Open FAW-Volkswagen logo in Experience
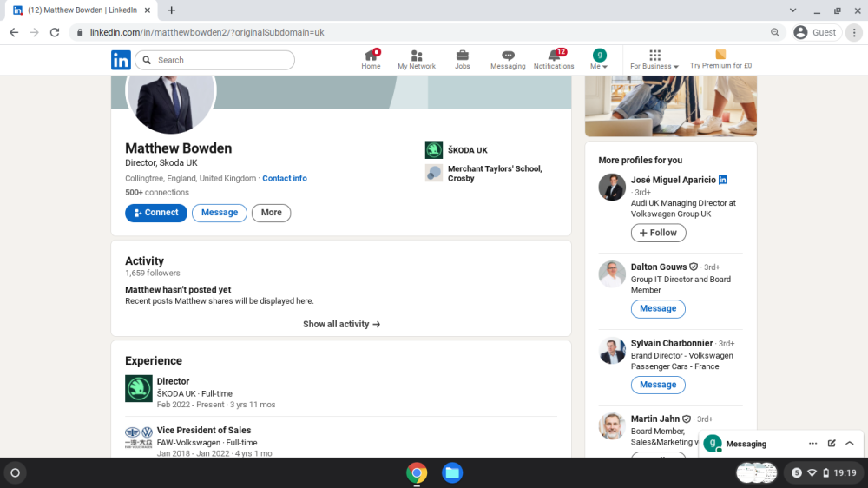868x488 pixels. point(138,437)
